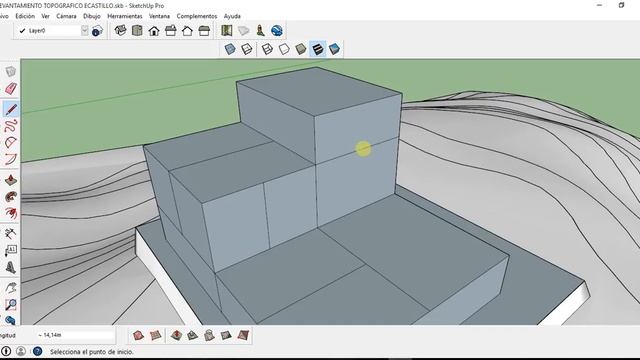
Task: Open the Ventana menu
Action: pos(159,16)
